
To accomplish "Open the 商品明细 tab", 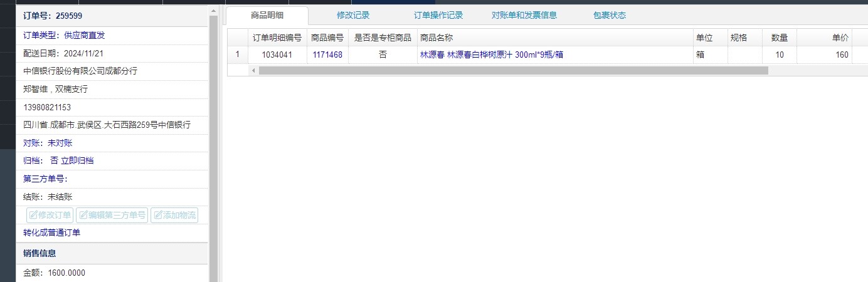I will pos(267,15).
